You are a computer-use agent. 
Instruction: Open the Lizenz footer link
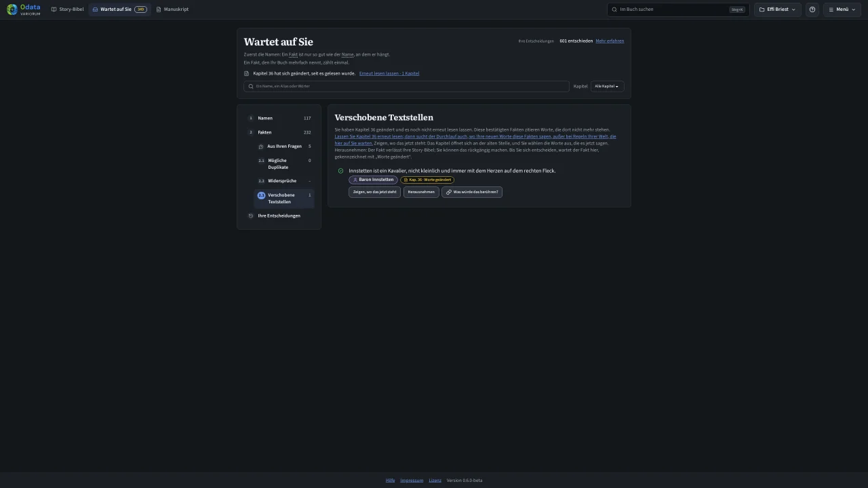click(x=435, y=480)
